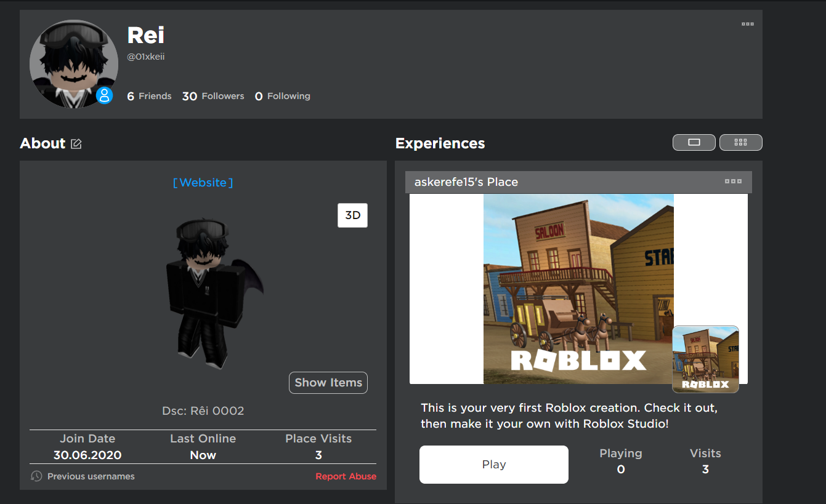The width and height of the screenshot is (826, 504).
Task: Click the display name Rei
Action: pyautogui.click(x=145, y=35)
